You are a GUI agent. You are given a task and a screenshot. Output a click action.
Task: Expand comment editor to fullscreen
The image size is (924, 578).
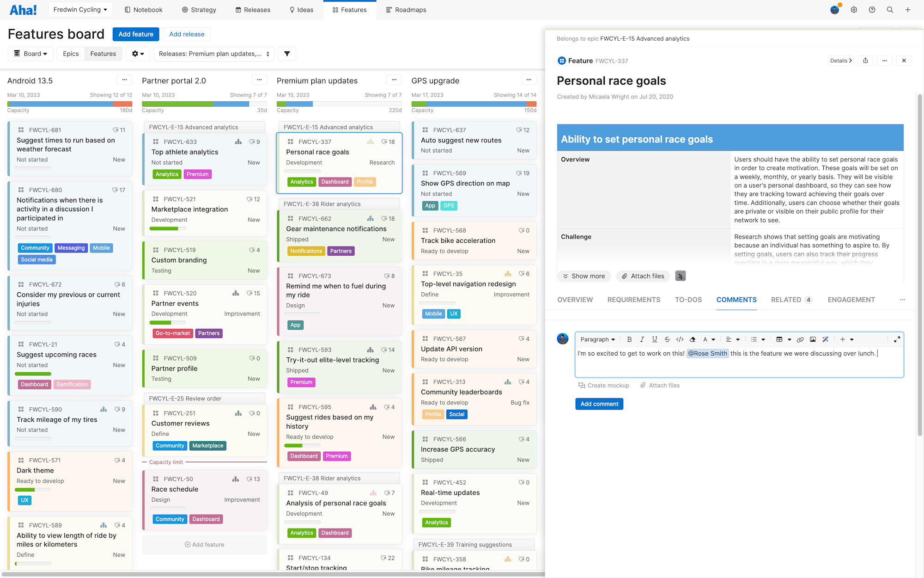pyautogui.click(x=897, y=339)
